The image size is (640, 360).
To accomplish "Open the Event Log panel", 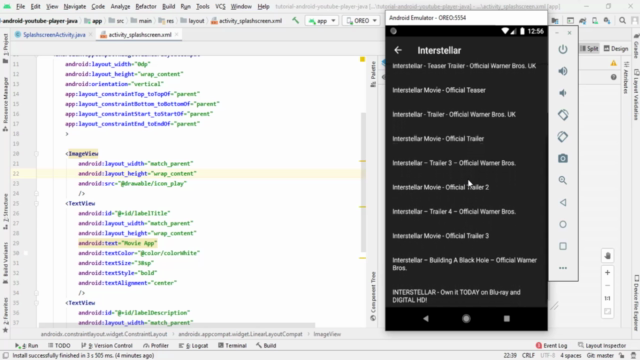I will pyautogui.click(x=551, y=345).
